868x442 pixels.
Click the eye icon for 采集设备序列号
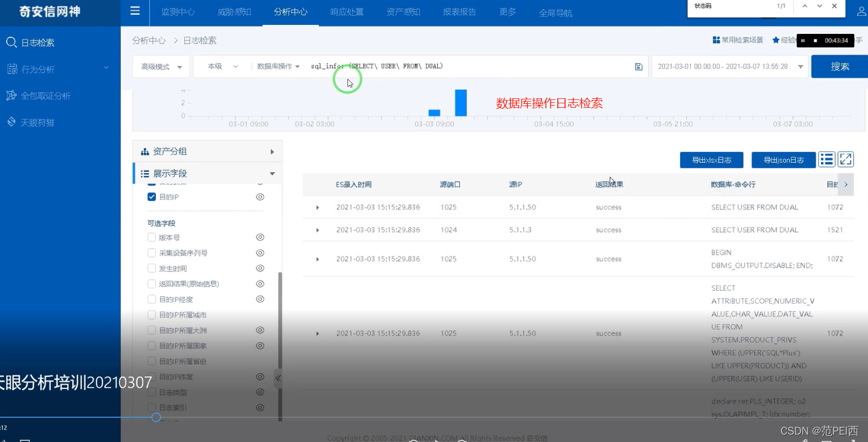pos(260,253)
